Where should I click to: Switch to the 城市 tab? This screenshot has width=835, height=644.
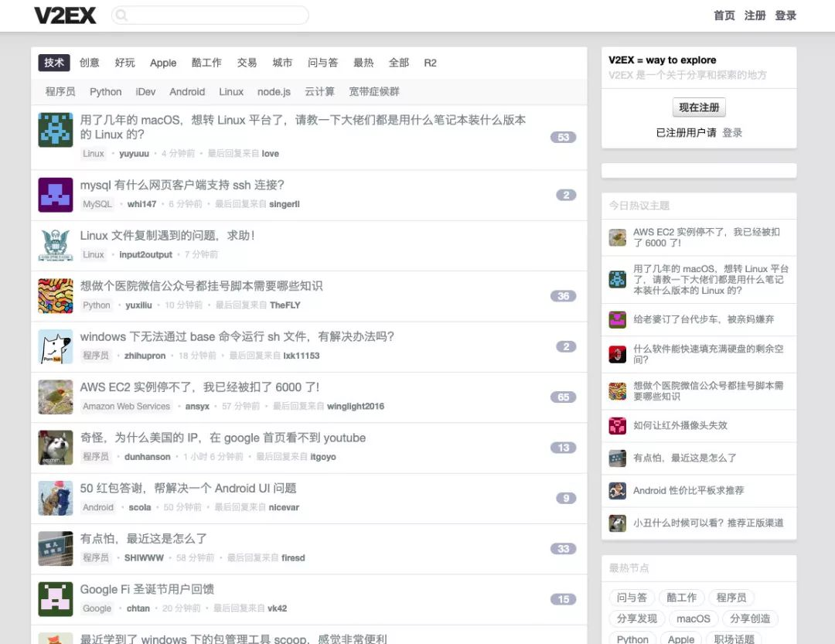click(282, 63)
